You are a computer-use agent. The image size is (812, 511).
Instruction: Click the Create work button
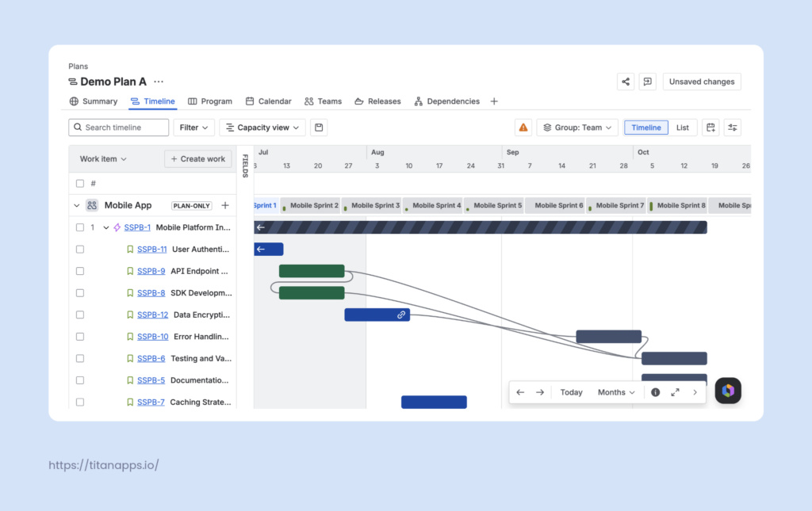tap(197, 158)
